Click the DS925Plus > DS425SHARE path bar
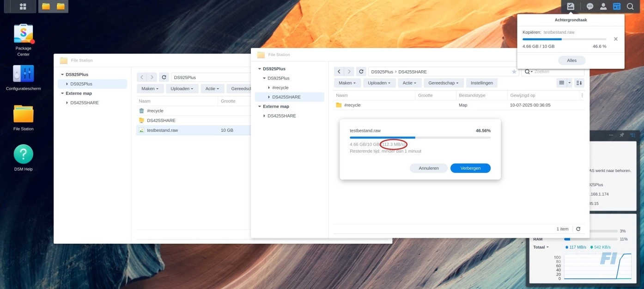The height and width of the screenshot is (289, 644). pos(443,72)
